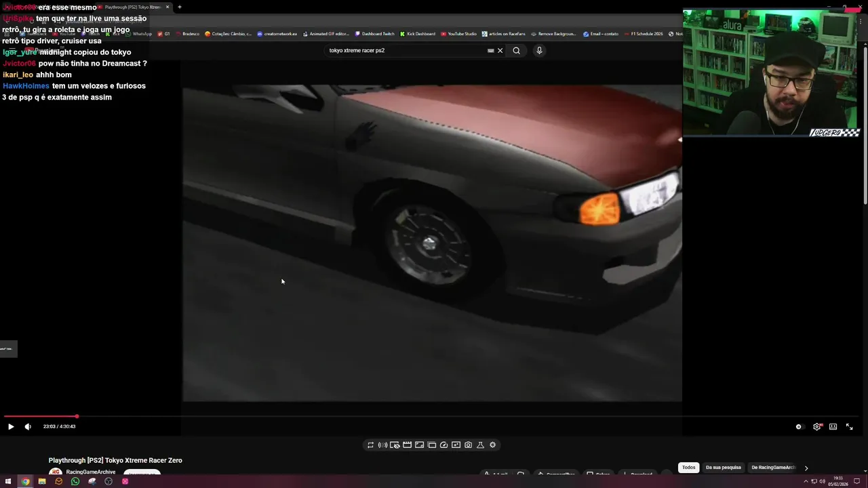This screenshot has height=488, width=868.
Task: Show more filter chips with the arrow
Action: click(x=806, y=468)
